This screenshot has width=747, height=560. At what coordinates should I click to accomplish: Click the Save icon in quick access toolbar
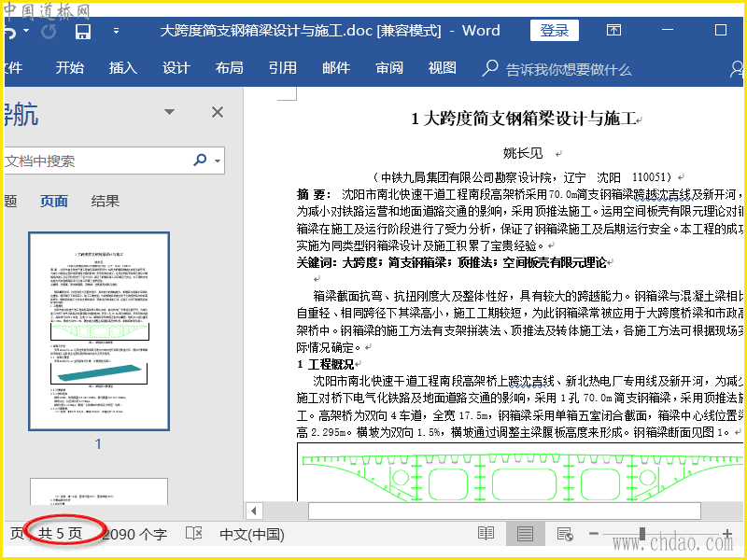pyautogui.click(x=83, y=32)
